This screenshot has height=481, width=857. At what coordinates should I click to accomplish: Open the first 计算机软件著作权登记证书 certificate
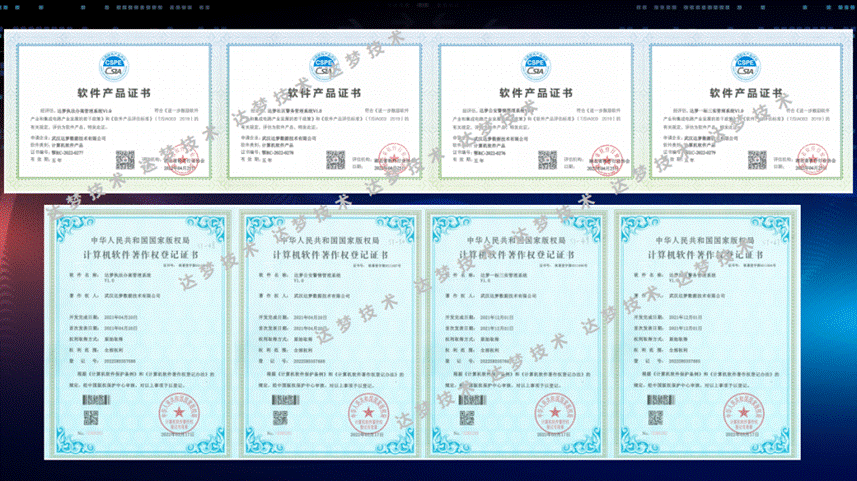[133, 330]
